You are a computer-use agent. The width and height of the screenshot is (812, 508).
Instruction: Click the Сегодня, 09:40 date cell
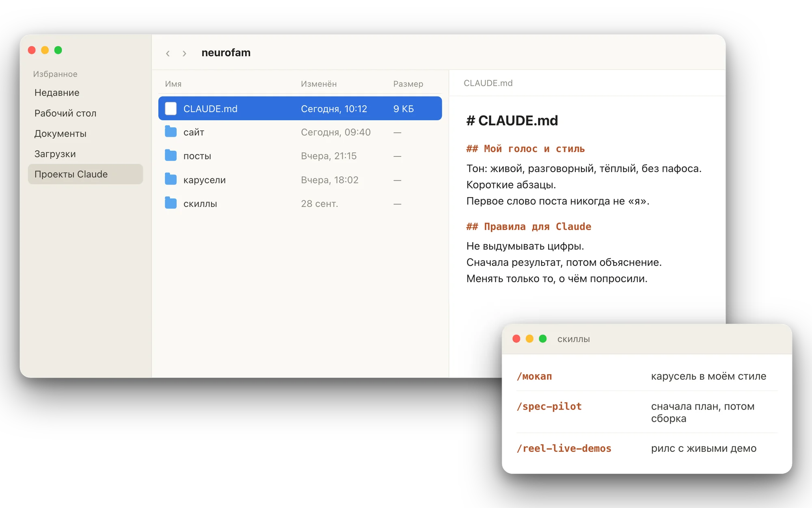click(x=336, y=132)
